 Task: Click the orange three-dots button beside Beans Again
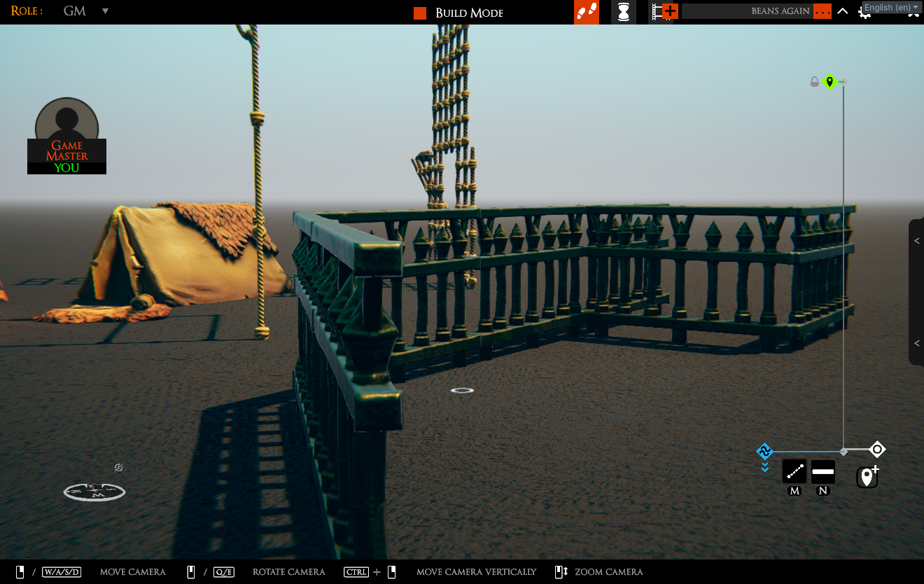click(822, 12)
